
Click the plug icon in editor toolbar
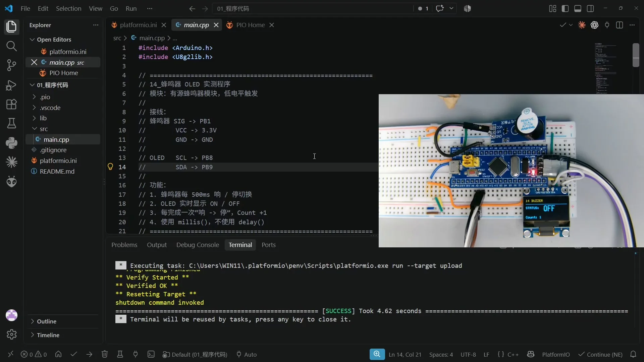[x=607, y=25]
